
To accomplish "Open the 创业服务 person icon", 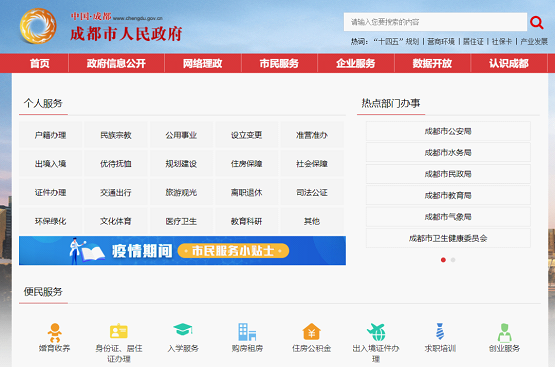I will pos(504,333).
